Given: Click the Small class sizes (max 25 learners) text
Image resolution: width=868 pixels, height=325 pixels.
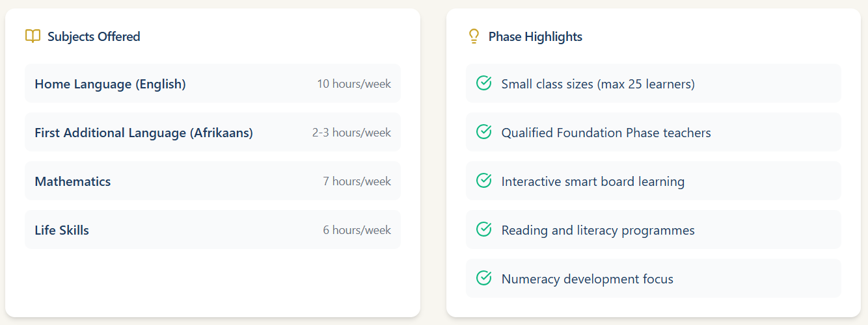Looking at the screenshot, I should click(598, 84).
